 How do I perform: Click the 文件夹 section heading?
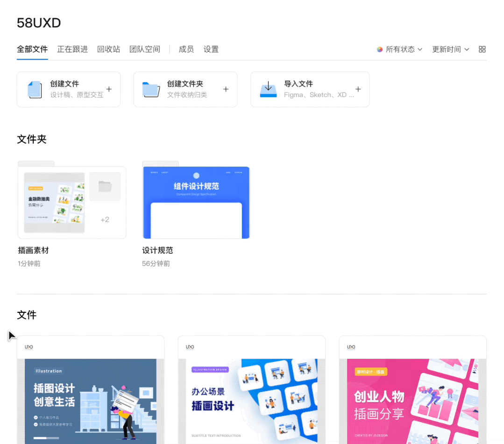pos(31,139)
